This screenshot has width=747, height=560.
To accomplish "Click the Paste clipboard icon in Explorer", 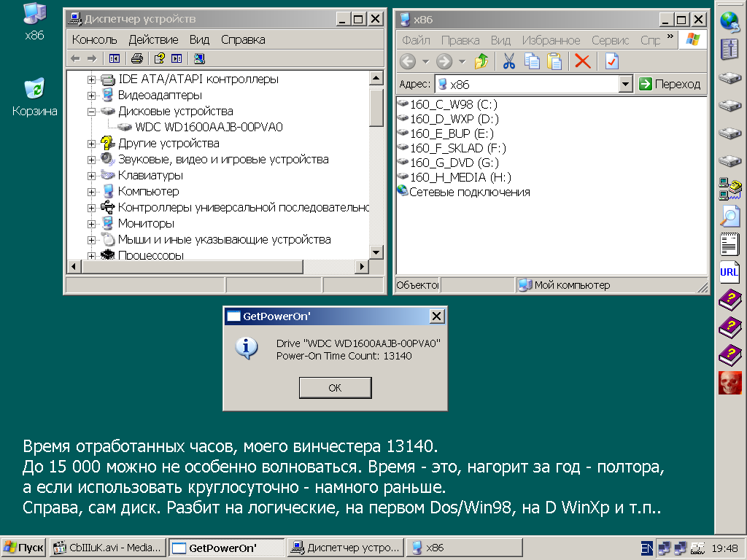I will tap(555, 61).
